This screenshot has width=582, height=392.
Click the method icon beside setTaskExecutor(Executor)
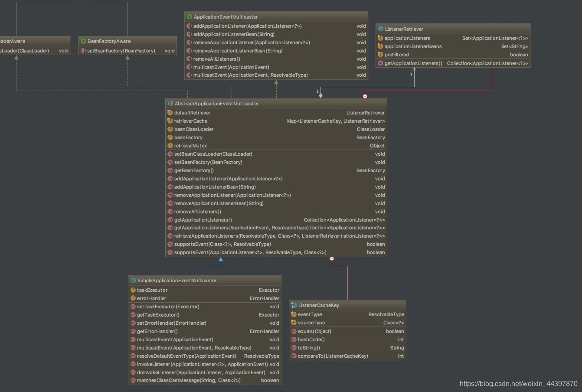(133, 307)
